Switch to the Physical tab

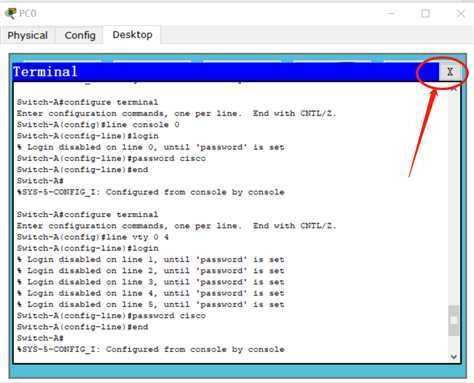(x=27, y=35)
